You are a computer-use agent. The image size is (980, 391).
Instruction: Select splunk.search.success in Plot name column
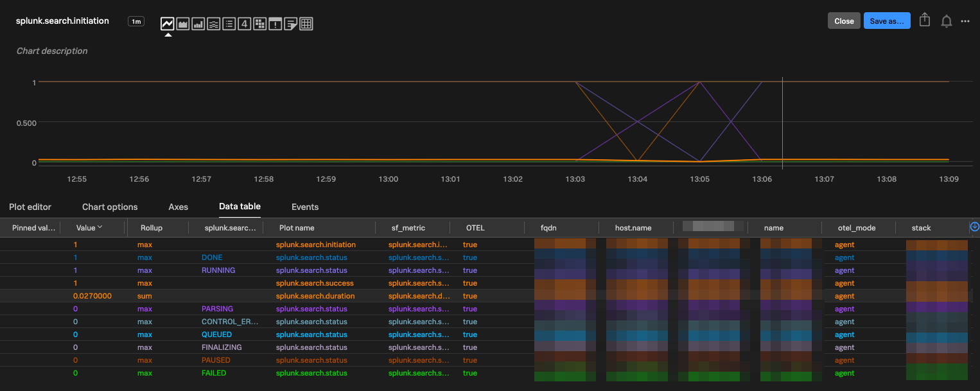click(x=315, y=283)
